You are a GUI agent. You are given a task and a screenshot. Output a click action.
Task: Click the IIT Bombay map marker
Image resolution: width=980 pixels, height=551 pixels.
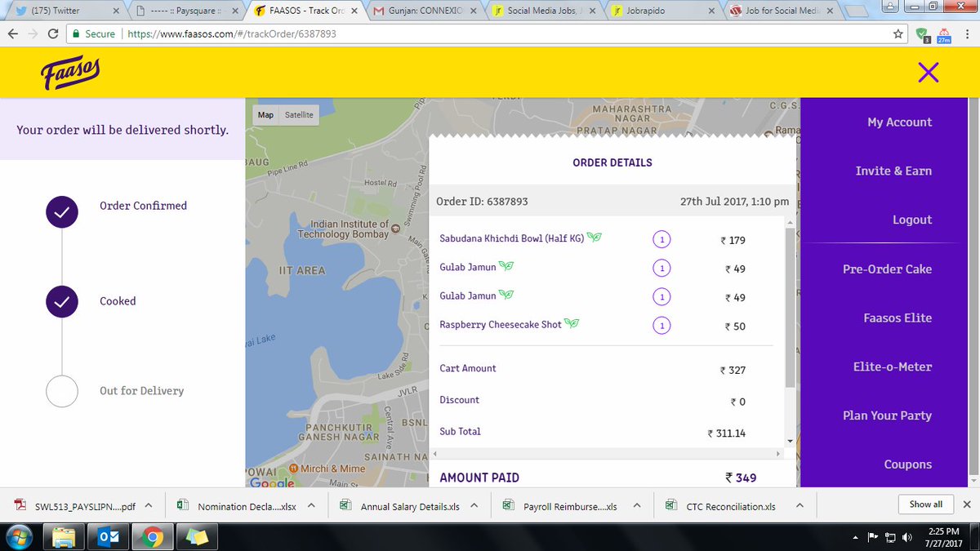click(397, 231)
